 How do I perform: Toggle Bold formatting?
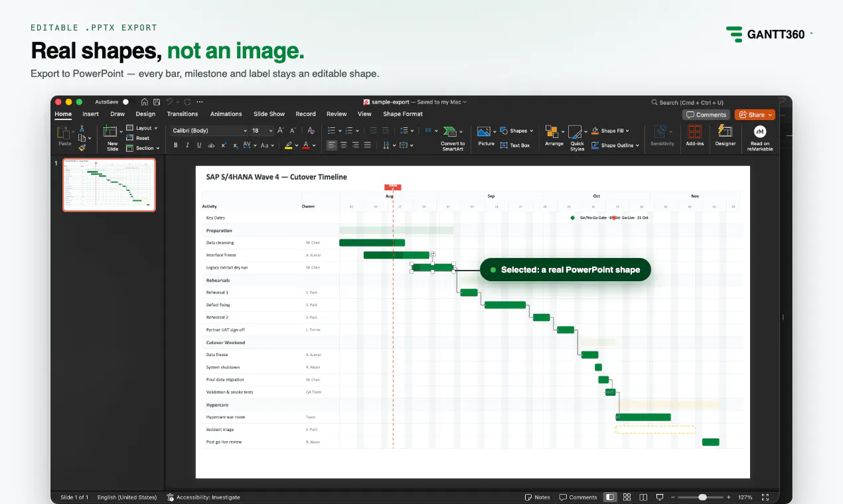(176, 145)
